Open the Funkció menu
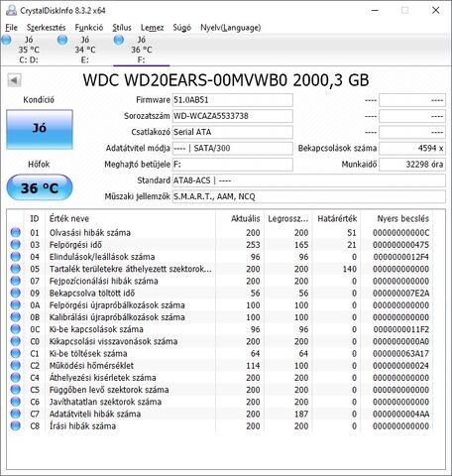The height and width of the screenshot is (476, 452). pyautogui.click(x=89, y=28)
